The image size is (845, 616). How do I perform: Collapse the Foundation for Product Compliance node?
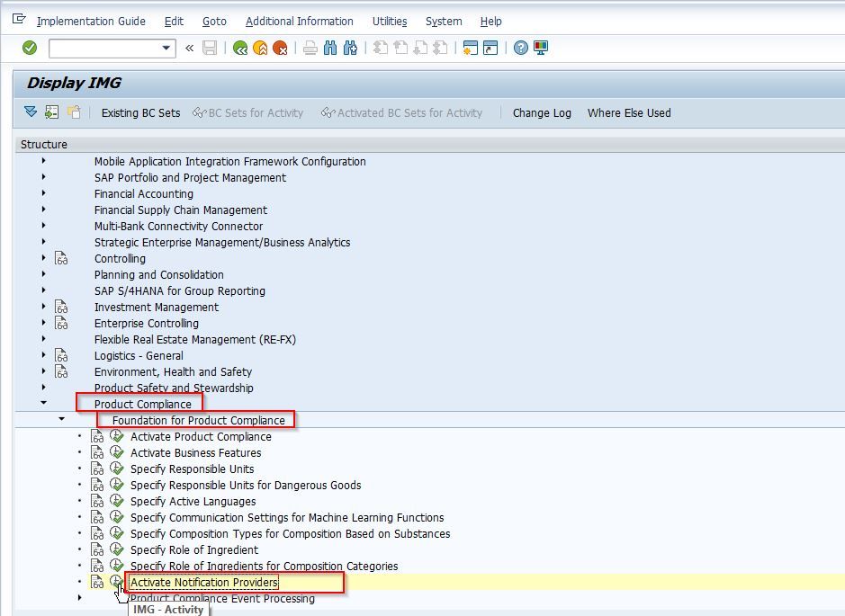[61, 419]
